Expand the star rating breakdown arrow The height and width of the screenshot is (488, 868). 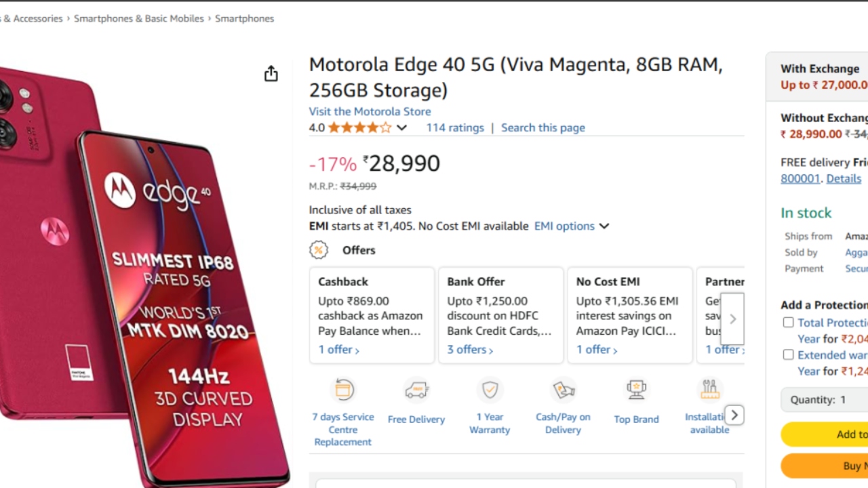pos(402,127)
